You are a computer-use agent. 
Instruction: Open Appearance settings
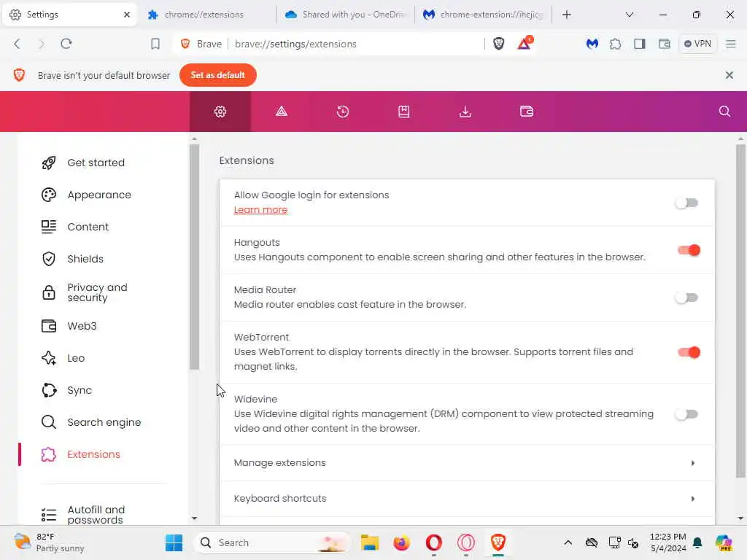click(99, 195)
